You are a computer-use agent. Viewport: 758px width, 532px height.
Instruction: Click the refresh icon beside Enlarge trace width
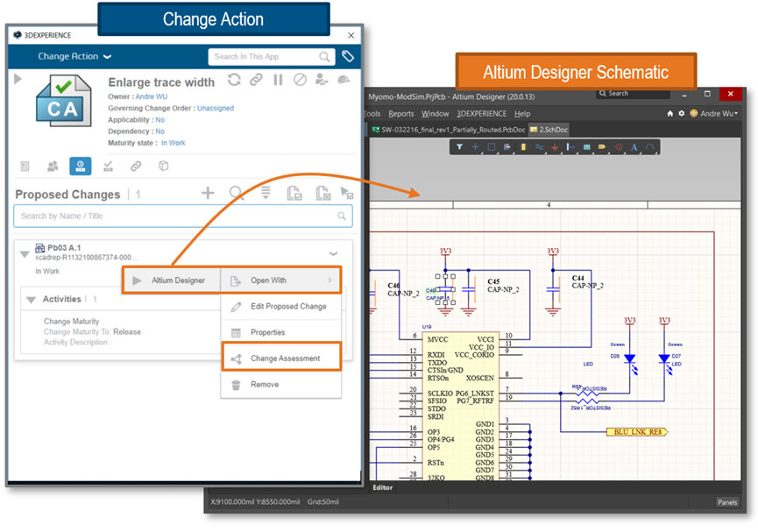point(235,80)
